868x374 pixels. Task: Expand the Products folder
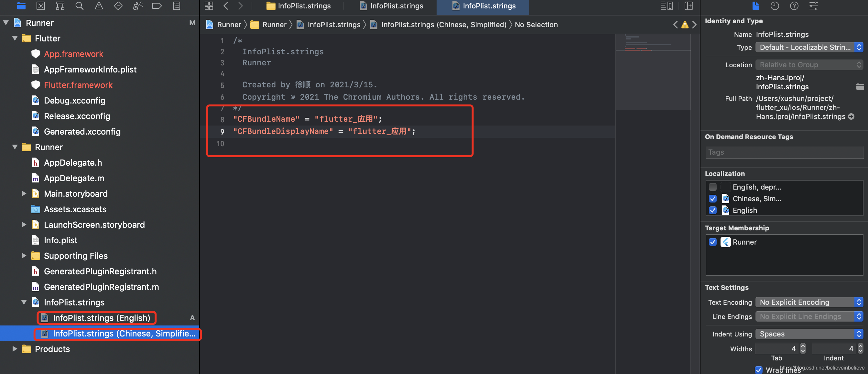tap(15, 348)
